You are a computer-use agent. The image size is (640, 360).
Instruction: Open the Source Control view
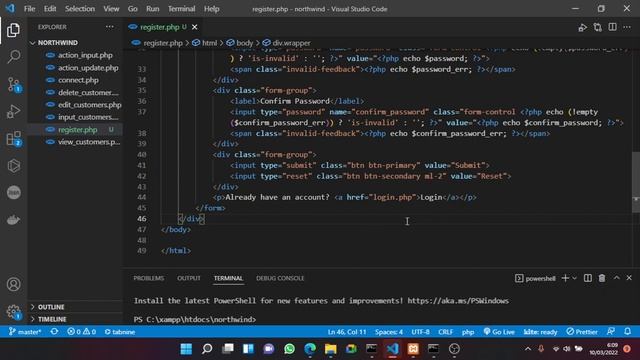point(14,84)
